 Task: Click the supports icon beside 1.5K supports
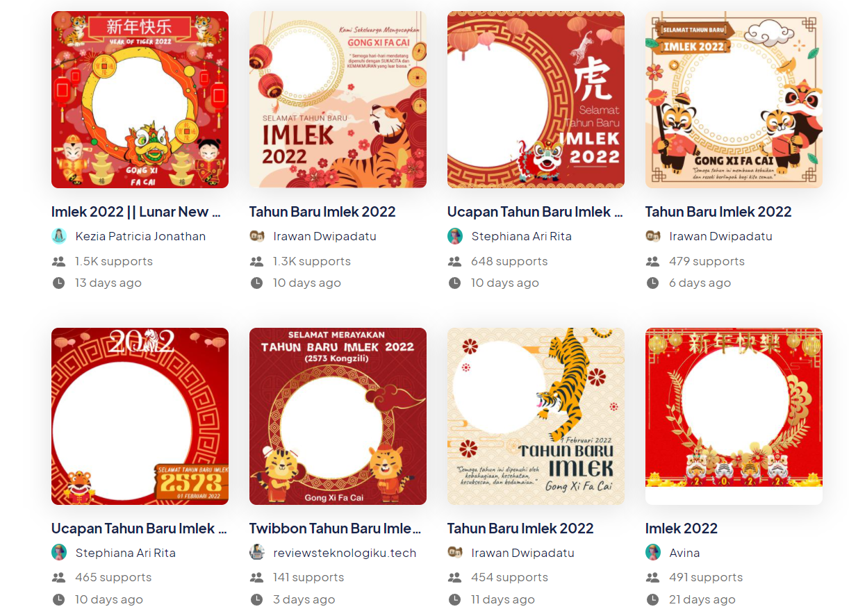(58, 262)
